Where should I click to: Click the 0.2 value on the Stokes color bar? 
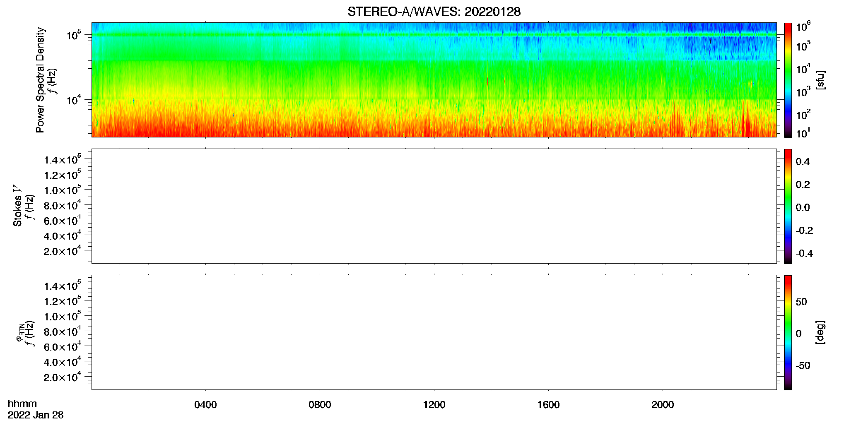pyautogui.click(x=803, y=185)
